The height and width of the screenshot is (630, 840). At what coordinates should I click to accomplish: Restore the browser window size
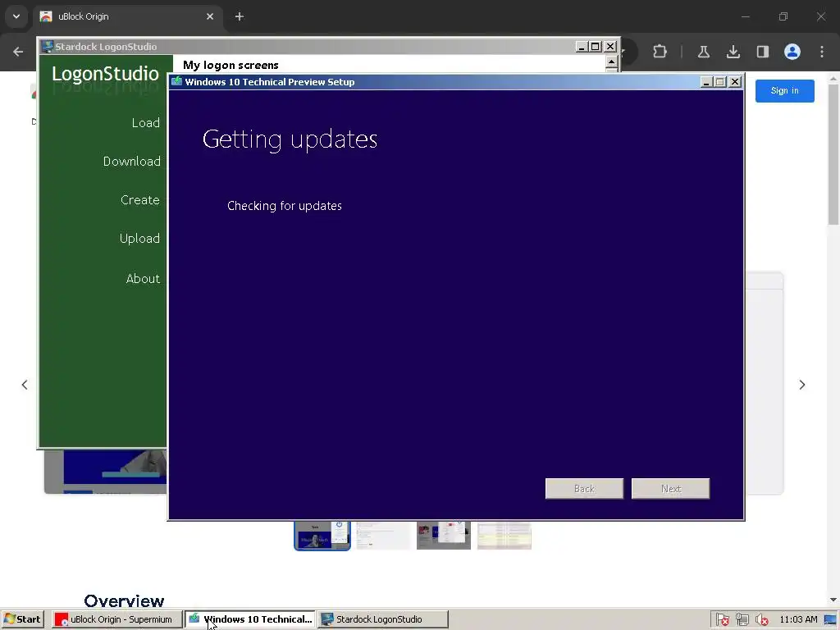click(783, 16)
